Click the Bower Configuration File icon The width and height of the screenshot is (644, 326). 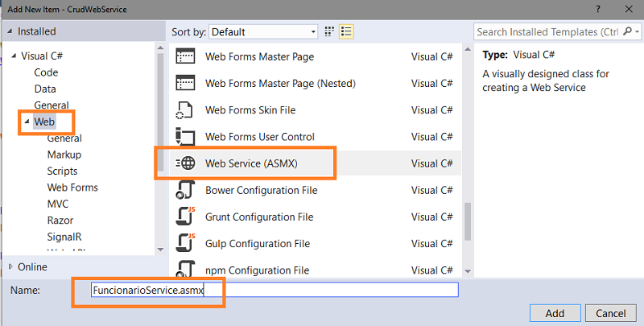pyautogui.click(x=184, y=190)
